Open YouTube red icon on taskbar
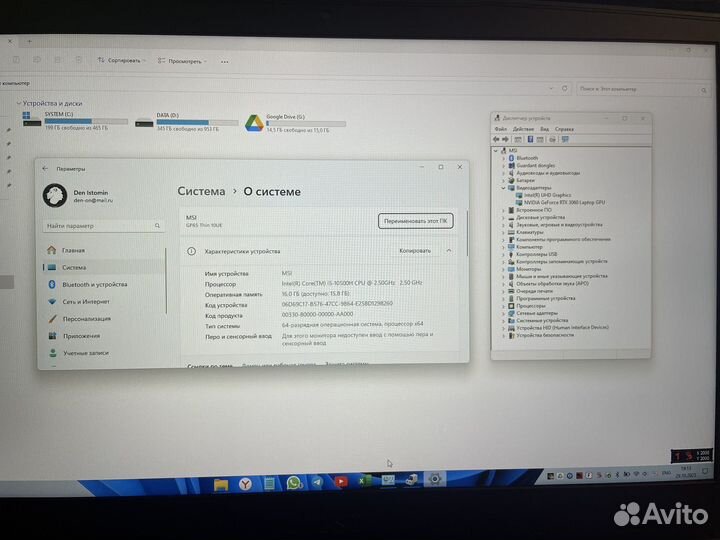Screen dimensions: 720x540 pyautogui.click(x=341, y=481)
